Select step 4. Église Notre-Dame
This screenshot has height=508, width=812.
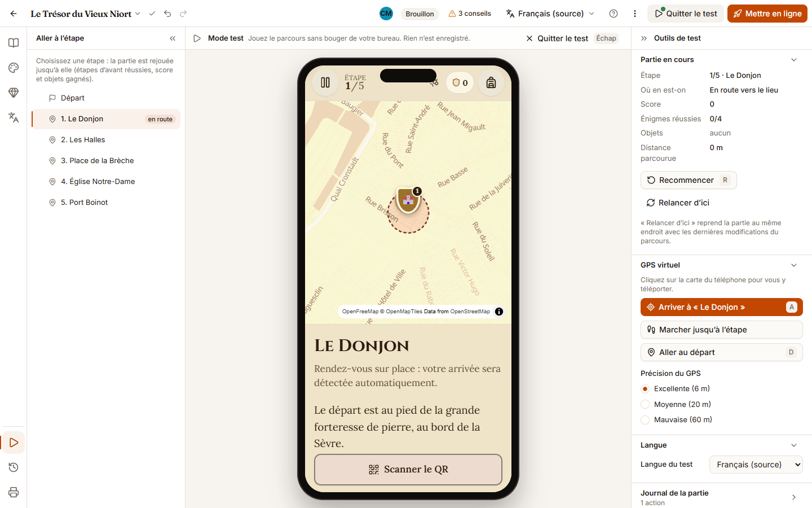(106, 182)
